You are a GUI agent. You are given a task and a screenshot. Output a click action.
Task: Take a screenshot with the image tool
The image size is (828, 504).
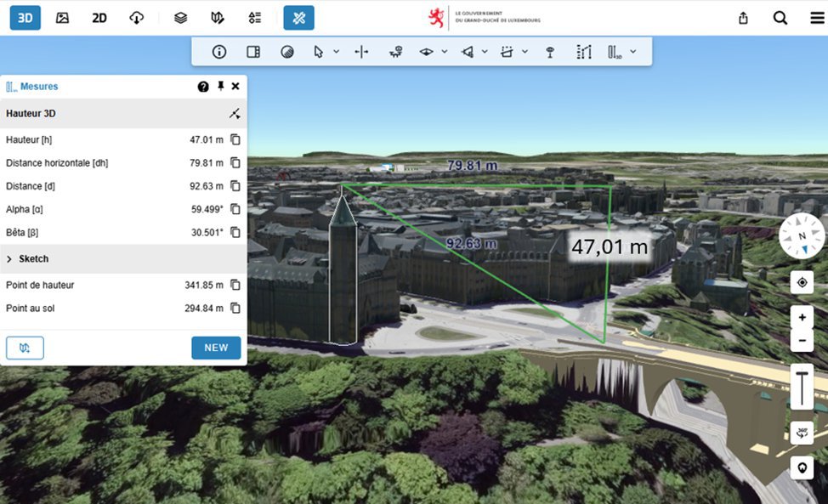62,17
